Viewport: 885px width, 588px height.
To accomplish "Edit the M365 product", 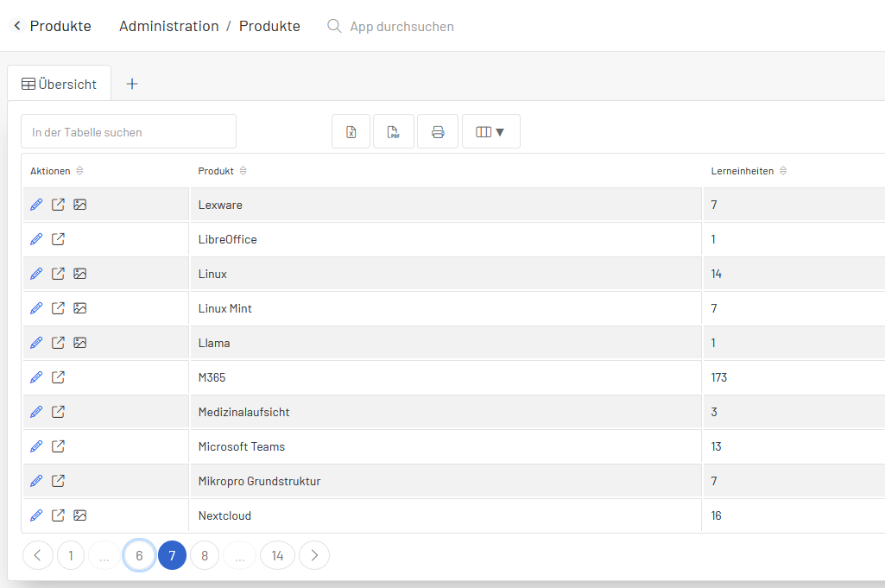I will tap(36, 377).
